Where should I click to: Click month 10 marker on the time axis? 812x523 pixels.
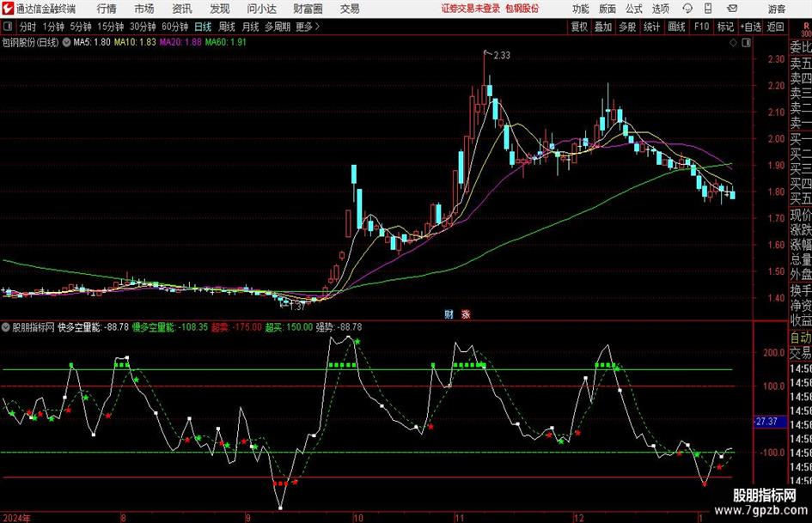click(357, 518)
